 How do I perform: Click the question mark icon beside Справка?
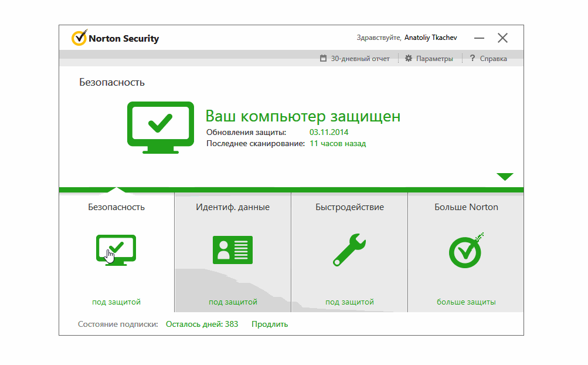pyautogui.click(x=473, y=58)
